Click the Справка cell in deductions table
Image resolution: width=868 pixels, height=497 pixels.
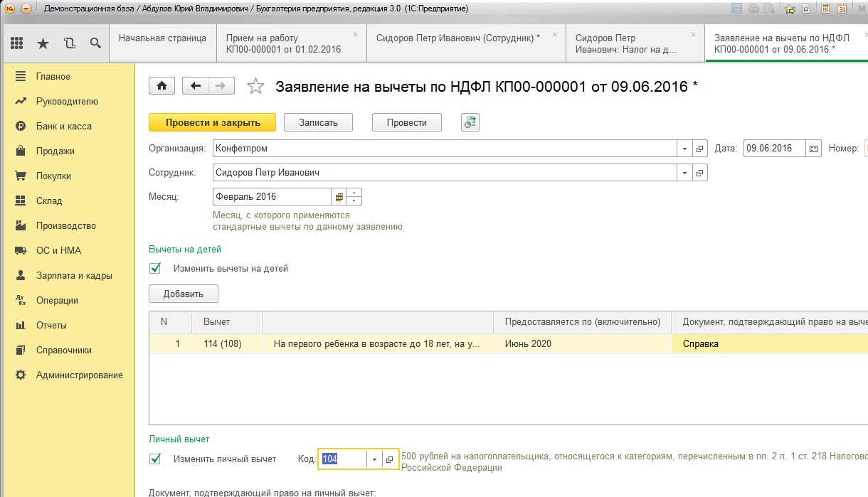pyautogui.click(x=770, y=343)
